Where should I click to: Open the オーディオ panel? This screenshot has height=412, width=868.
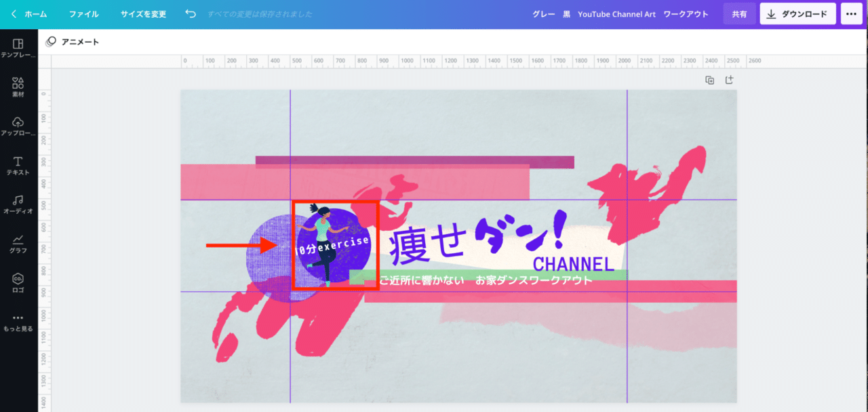[17, 204]
